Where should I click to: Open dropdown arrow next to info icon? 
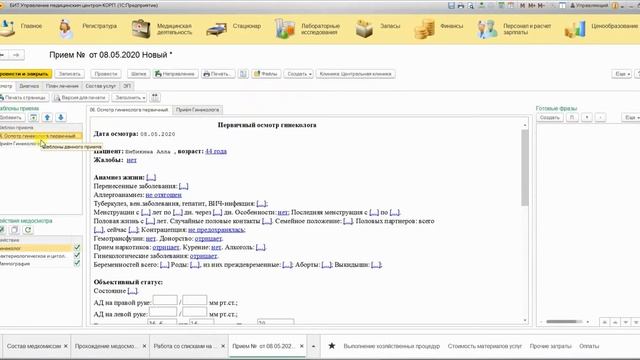(x=622, y=6)
